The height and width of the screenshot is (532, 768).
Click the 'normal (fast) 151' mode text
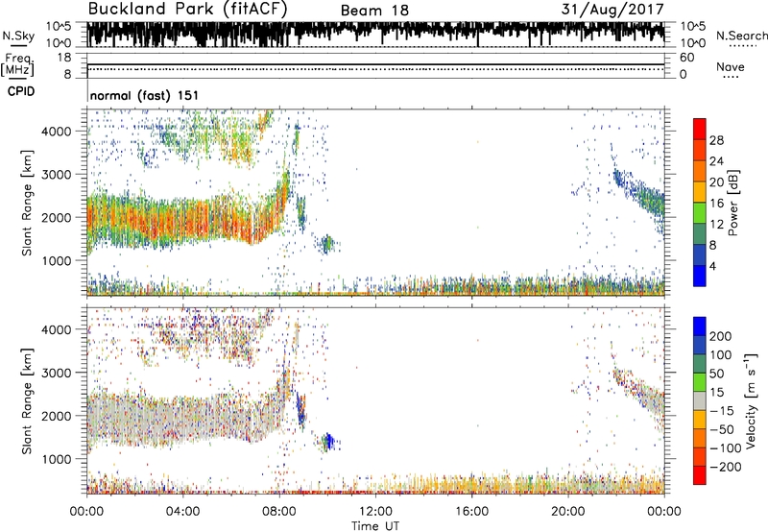point(144,95)
